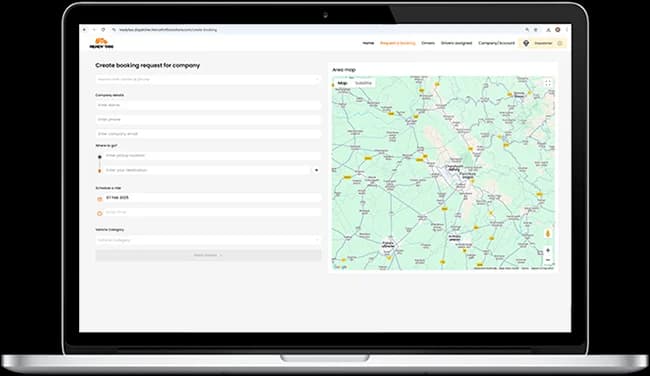This screenshot has width=650, height=376.
Task: Click the Enter company email field
Action: (208, 134)
